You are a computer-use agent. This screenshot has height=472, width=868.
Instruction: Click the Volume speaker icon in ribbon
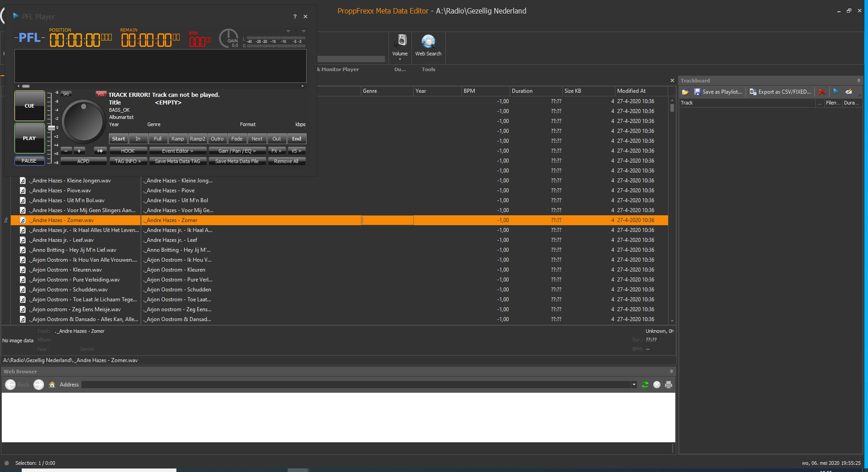401,41
